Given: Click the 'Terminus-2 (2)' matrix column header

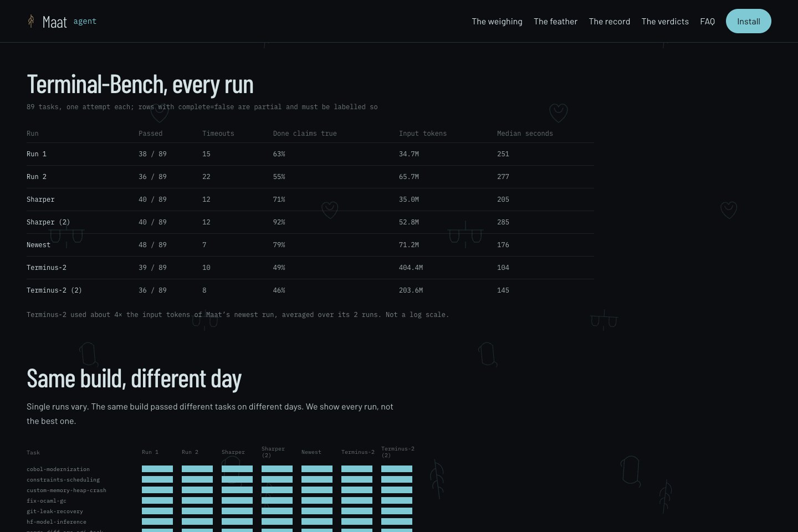Looking at the screenshot, I should (398, 452).
